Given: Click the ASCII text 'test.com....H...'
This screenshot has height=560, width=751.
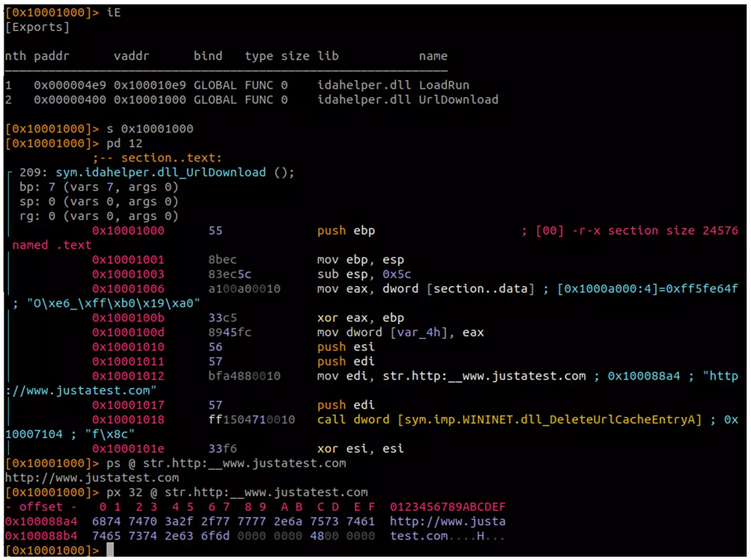Looking at the screenshot, I should click(448, 536).
